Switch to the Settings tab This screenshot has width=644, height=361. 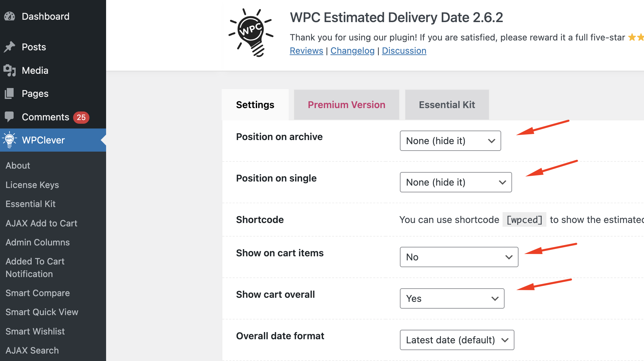pyautogui.click(x=255, y=105)
